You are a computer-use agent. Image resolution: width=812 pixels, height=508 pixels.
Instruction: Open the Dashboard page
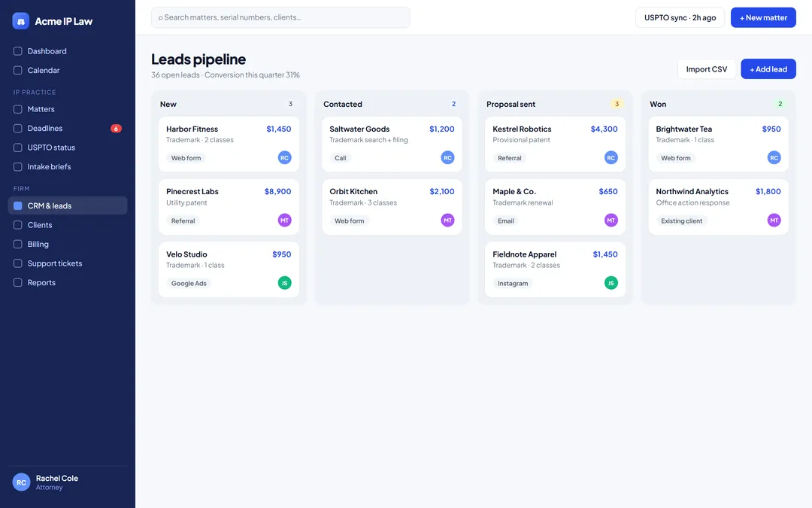point(68,51)
